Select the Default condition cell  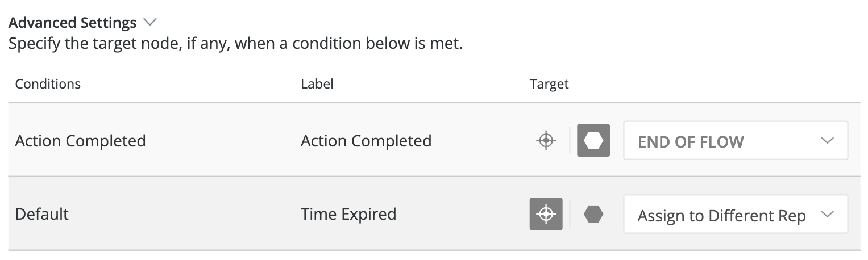pyautogui.click(x=42, y=214)
